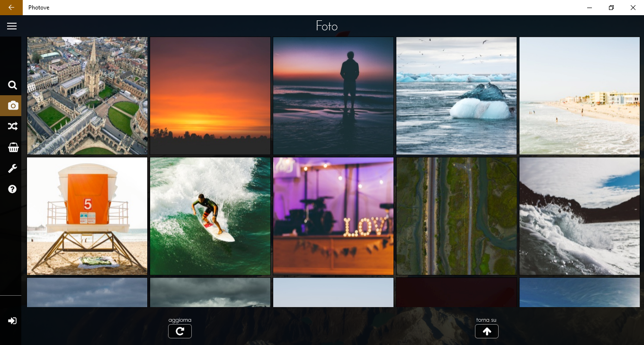
Task: Open the aerial road through marsh photo
Action: (456, 216)
